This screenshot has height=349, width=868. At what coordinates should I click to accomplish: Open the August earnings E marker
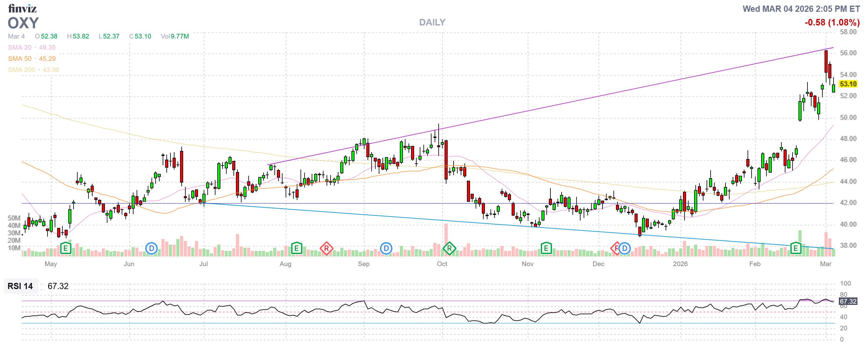click(296, 249)
